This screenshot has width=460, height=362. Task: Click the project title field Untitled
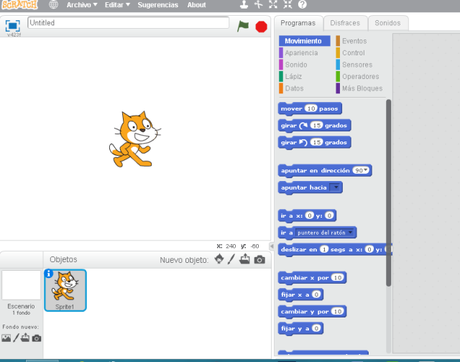coord(128,23)
